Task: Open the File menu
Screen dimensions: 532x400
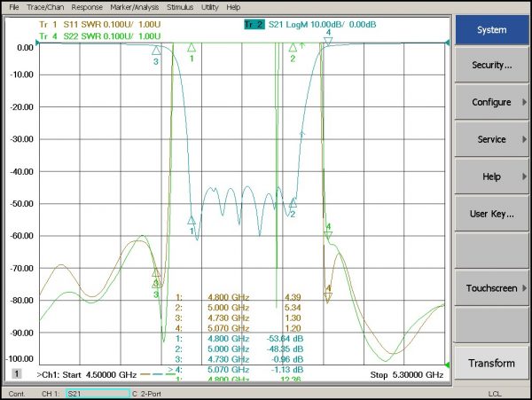Action: (x=14, y=7)
